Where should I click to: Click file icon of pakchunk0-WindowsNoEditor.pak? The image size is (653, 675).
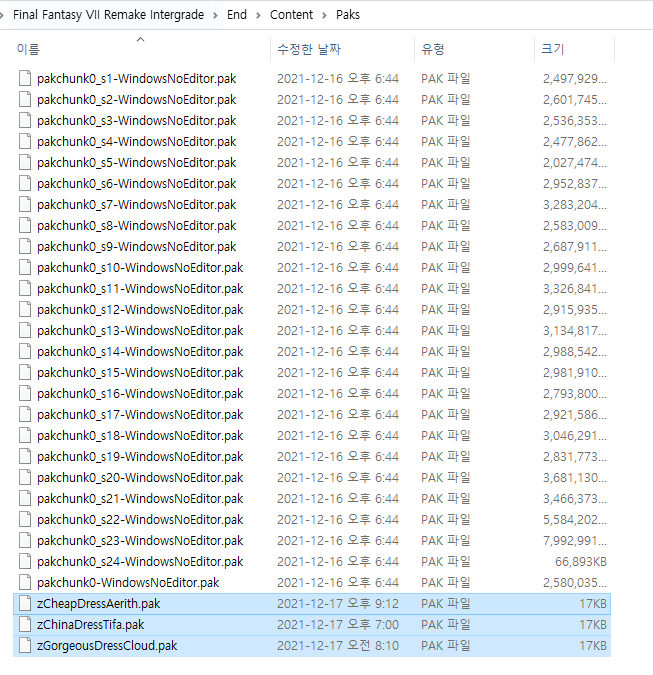[x=25, y=582]
